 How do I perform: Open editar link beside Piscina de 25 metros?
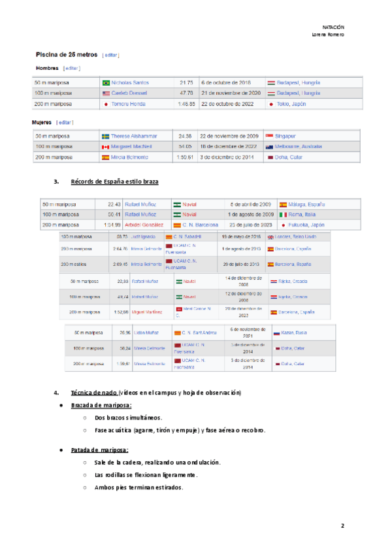110,56
